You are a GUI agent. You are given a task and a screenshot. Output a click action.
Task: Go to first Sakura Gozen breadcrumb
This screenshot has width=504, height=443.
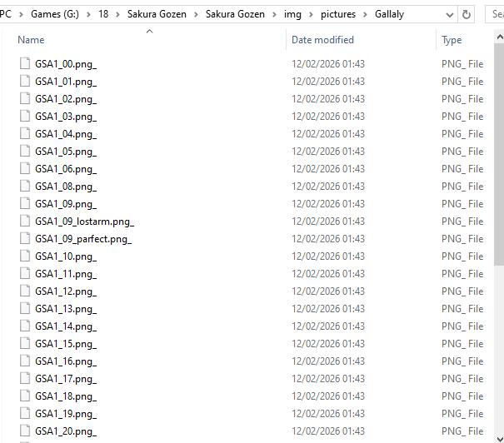[x=157, y=14]
